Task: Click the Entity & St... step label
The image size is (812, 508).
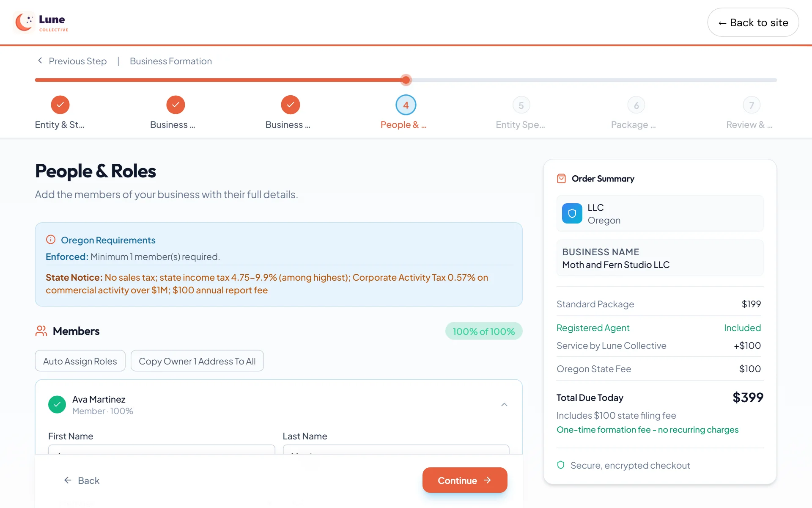Action: 60,125
